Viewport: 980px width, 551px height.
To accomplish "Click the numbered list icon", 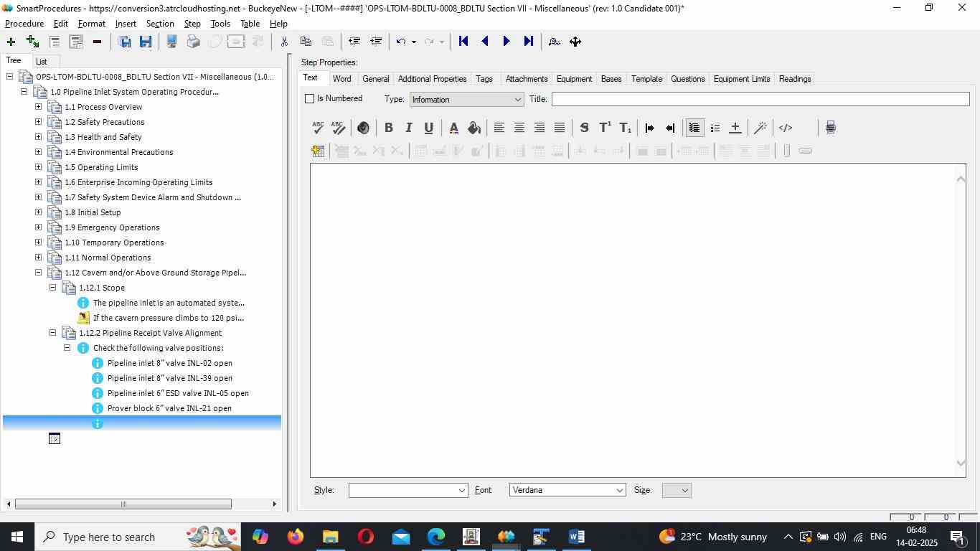I will tap(715, 128).
